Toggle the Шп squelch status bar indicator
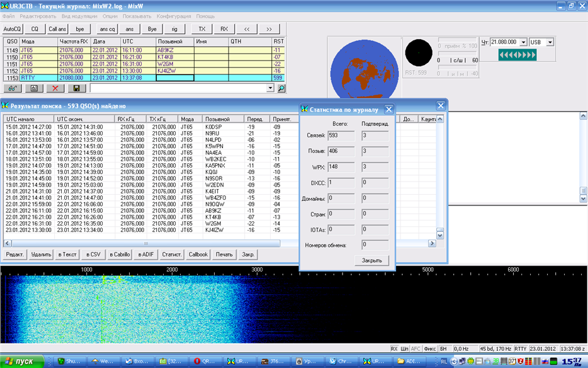The width and height of the screenshot is (588, 368). coord(405,348)
